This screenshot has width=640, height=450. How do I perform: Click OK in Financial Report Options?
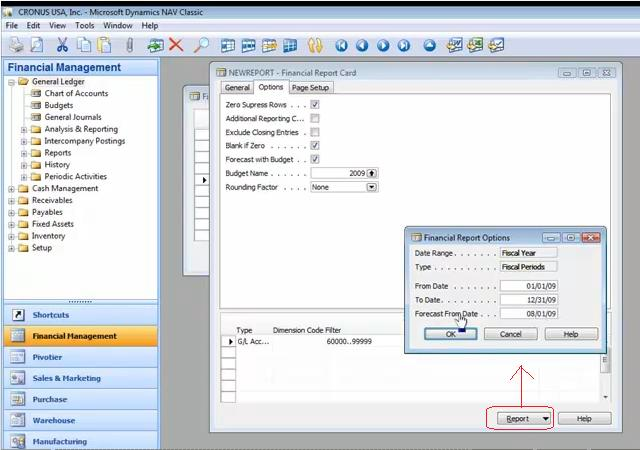[451, 334]
